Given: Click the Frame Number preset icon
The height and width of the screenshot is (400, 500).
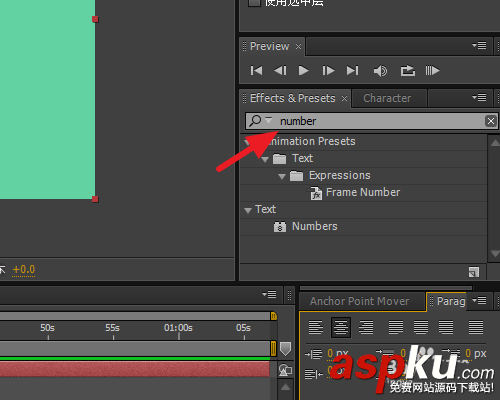Looking at the screenshot, I should (316, 193).
